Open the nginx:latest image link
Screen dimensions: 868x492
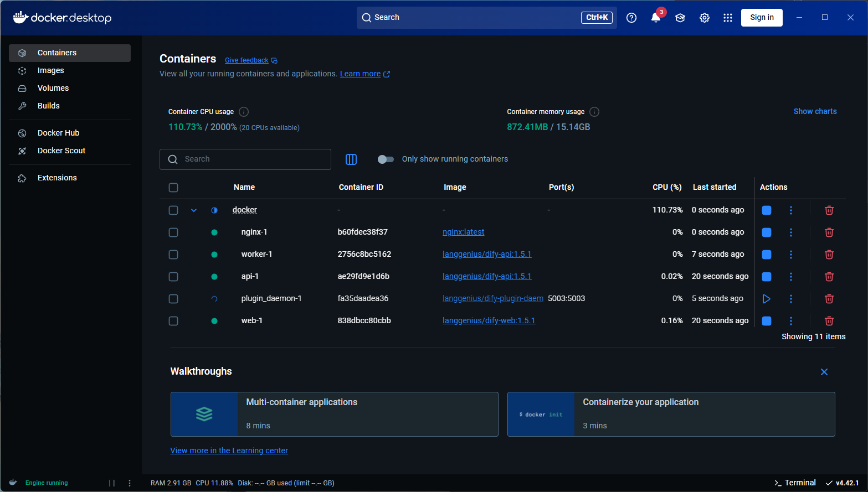[x=463, y=232]
